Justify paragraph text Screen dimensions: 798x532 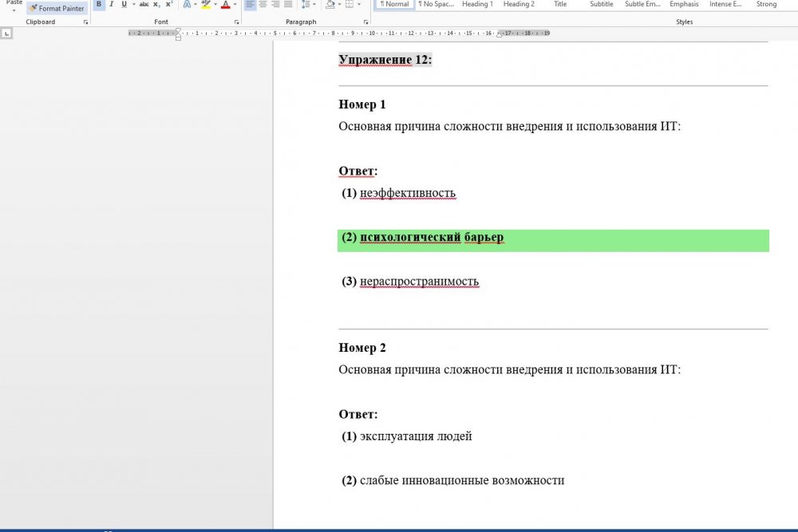(x=288, y=5)
